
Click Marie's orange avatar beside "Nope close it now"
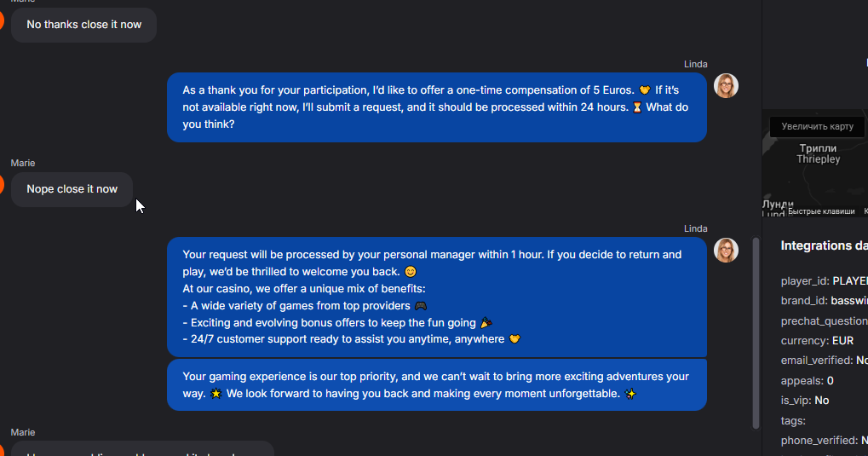2,185
